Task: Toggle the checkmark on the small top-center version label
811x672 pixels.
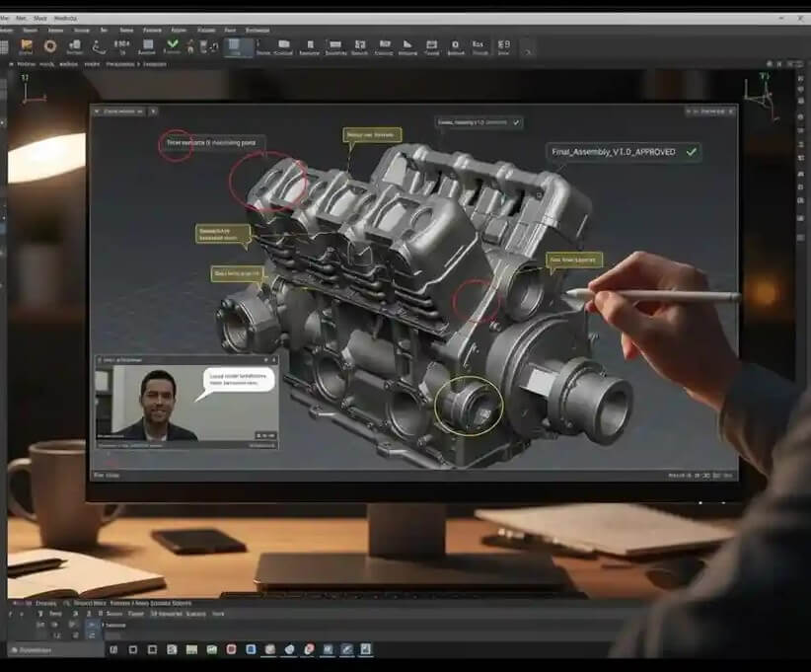Action: pos(517,122)
